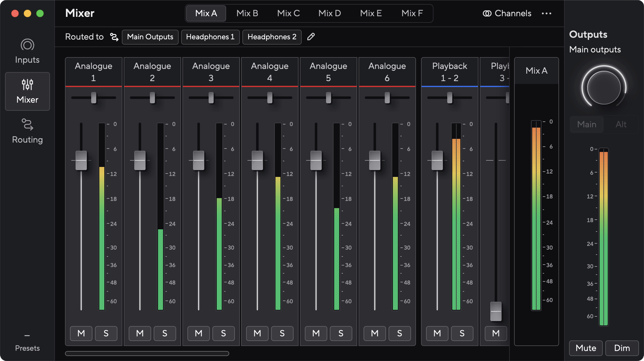Click the Playback 1-2 pan slider handle
Image resolution: width=644 pixels, height=361 pixels.
tap(450, 98)
